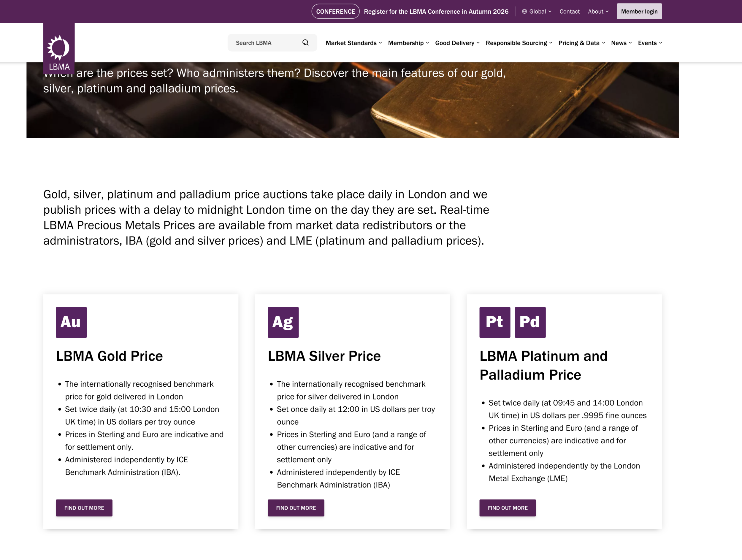Image resolution: width=742 pixels, height=560 pixels.
Task: Click the Member login button
Action: coord(639,11)
